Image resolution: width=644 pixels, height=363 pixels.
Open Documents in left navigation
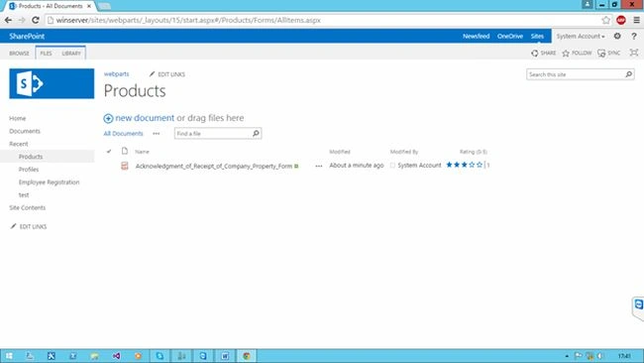point(25,131)
